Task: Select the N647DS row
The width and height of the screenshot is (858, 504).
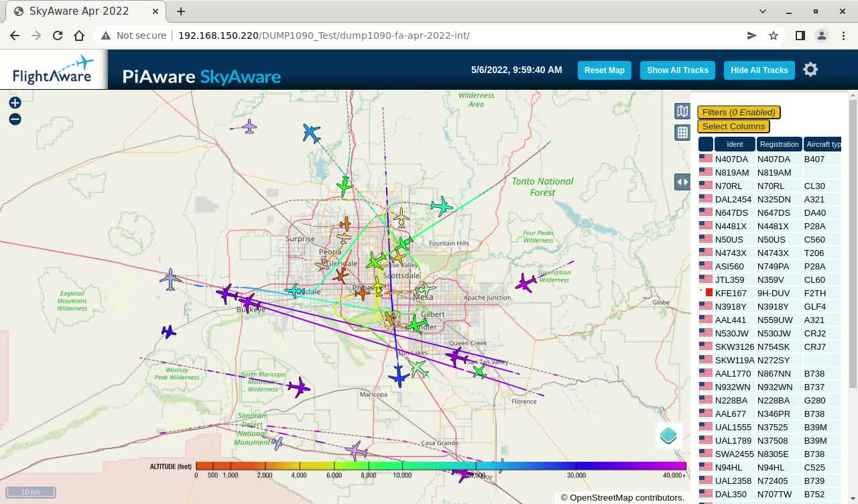Action: [x=770, y=212]
